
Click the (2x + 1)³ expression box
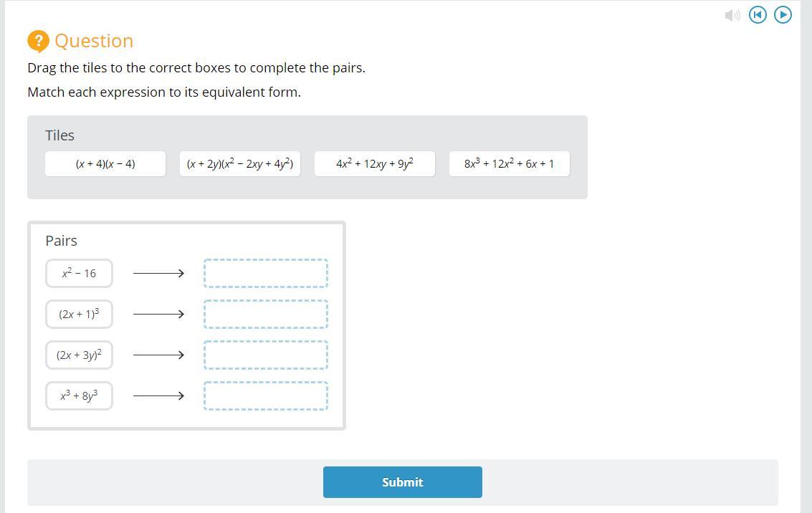coord(79,314)
